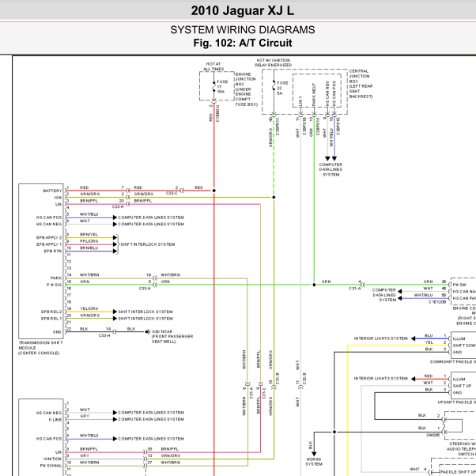This screenshot has height=476, width=476.
Task: Click the "YEL/ORG" wire color label
Action: click(x=89, y=308)
